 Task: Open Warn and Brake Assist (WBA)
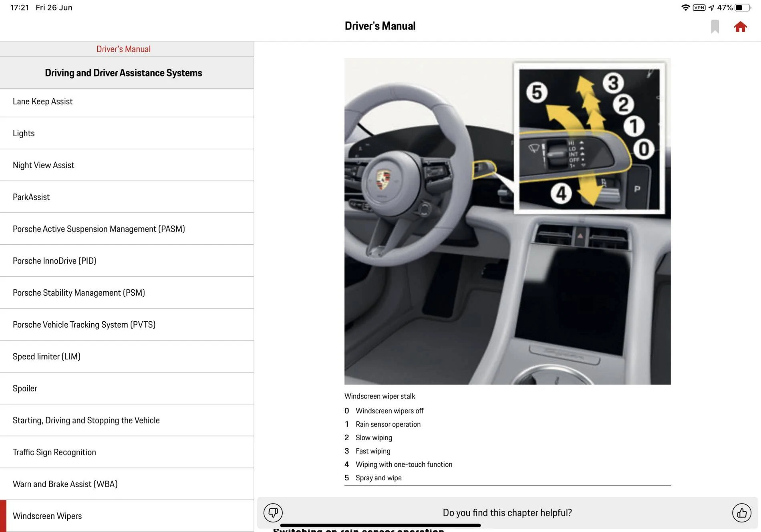tap(127, 484)
